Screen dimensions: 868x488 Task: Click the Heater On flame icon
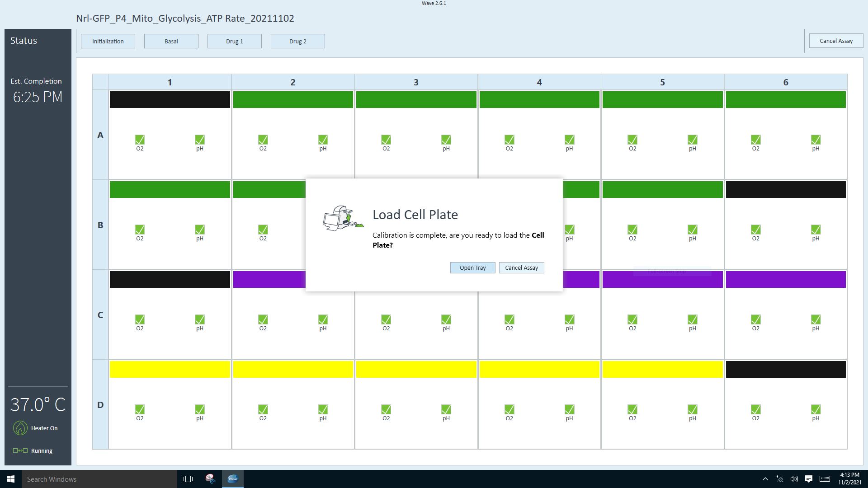coord(20,428)
